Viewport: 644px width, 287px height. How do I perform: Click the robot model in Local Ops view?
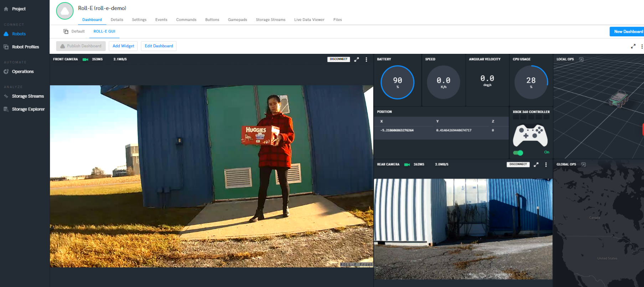pyautogui.click(x=619, y=99)
